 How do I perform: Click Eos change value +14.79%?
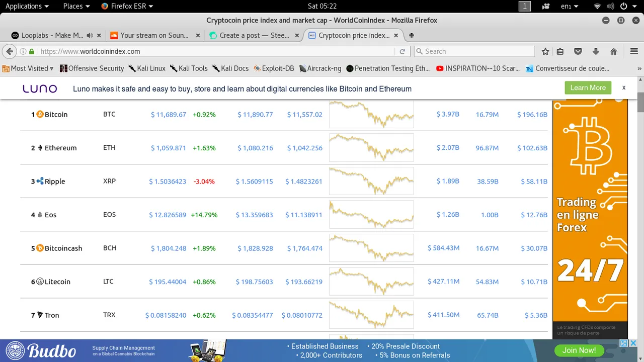[x=204, y=215]
